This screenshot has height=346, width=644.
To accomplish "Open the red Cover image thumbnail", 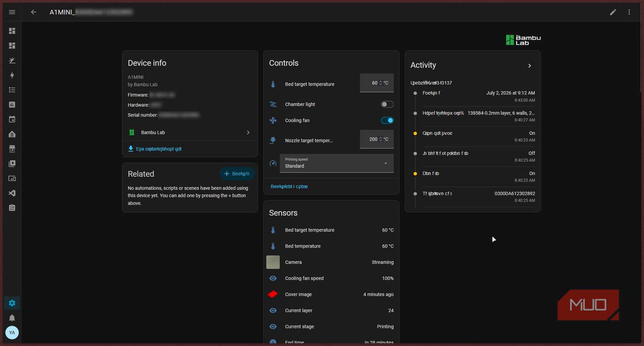I will coord(273,294).
